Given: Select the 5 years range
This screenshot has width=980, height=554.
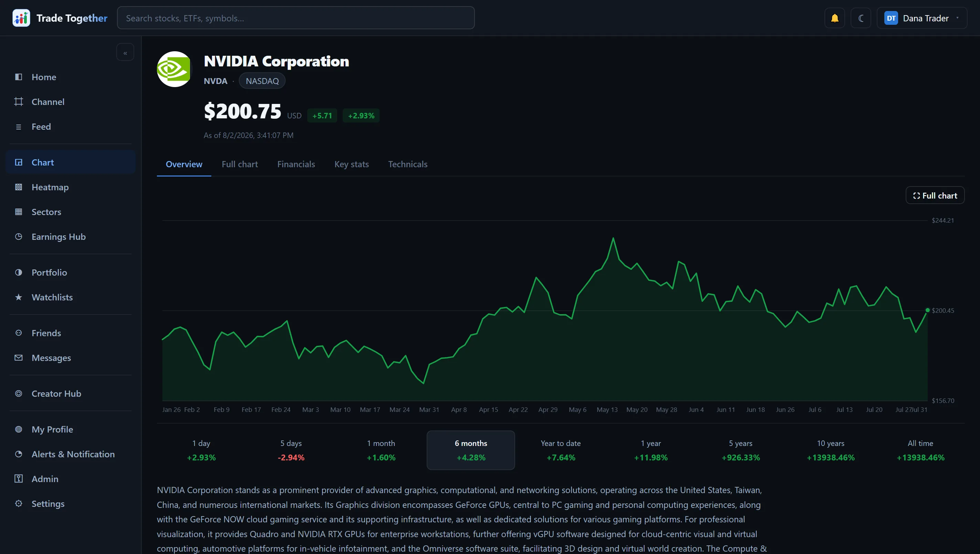Looking at the screenshot, I should coord(740,450).
